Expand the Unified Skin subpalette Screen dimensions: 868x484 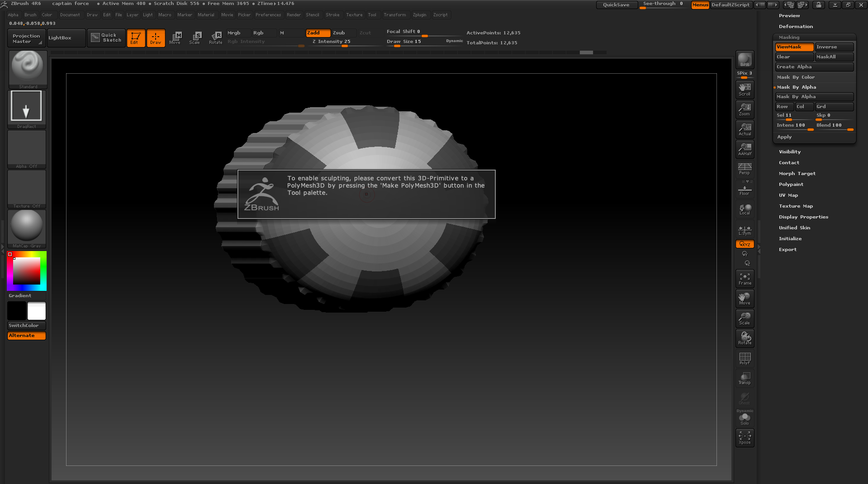794,228
